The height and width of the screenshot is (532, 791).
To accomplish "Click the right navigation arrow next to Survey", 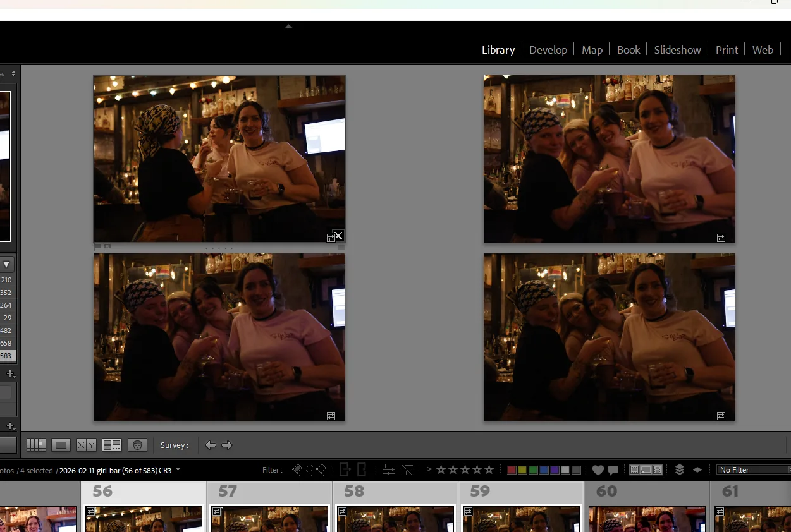I will click(227, 445).
